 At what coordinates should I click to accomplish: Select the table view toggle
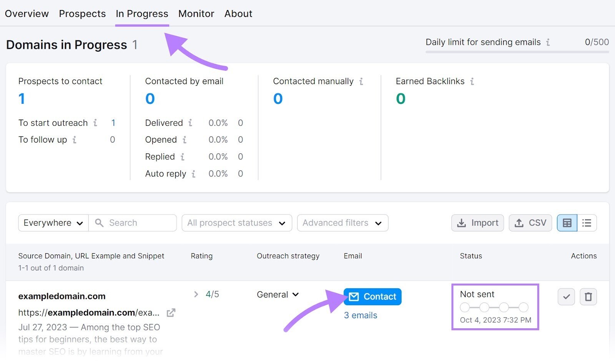(x=567, y=223)
